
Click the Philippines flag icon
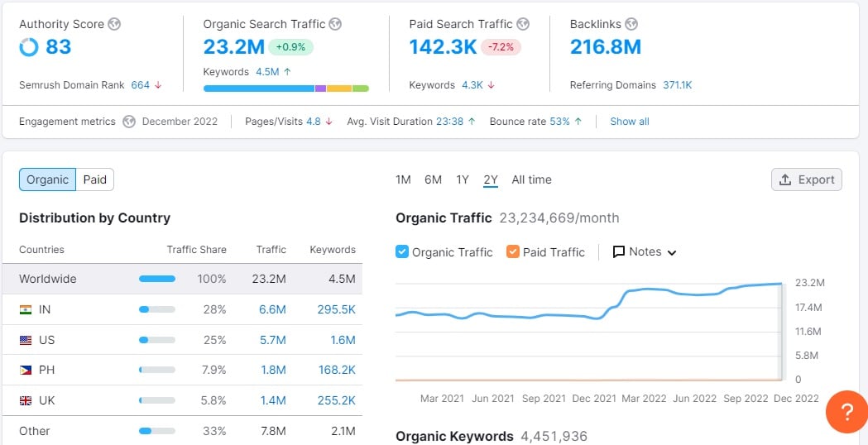point(26,370)
